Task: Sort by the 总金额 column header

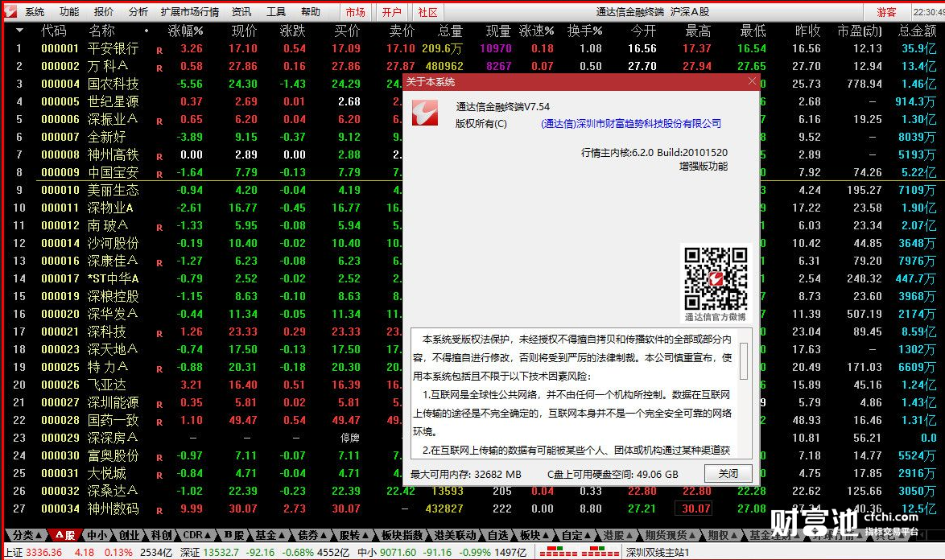Action: coord(918,31)
